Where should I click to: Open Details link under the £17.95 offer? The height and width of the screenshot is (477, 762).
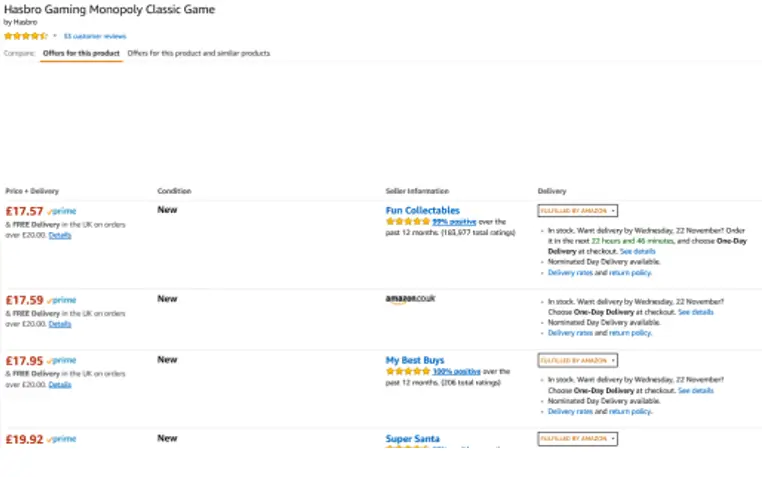pyautogui.click(x=60, y=385)
